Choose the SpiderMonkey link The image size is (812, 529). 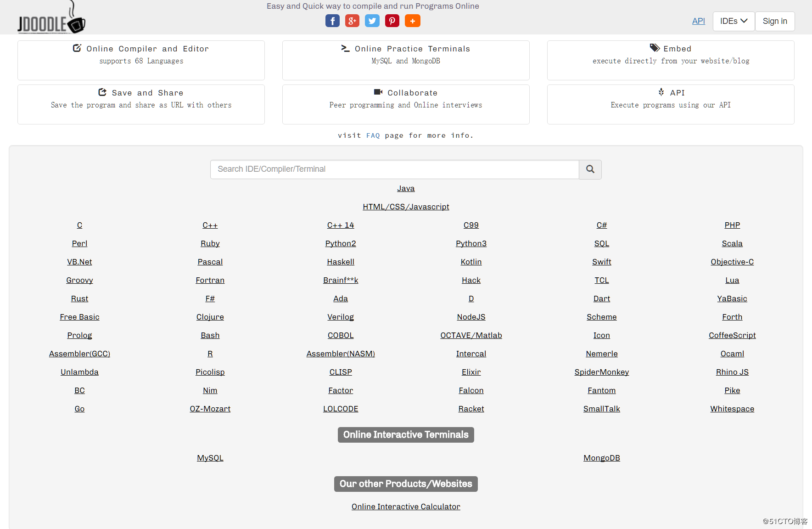[x=602, y=372]
